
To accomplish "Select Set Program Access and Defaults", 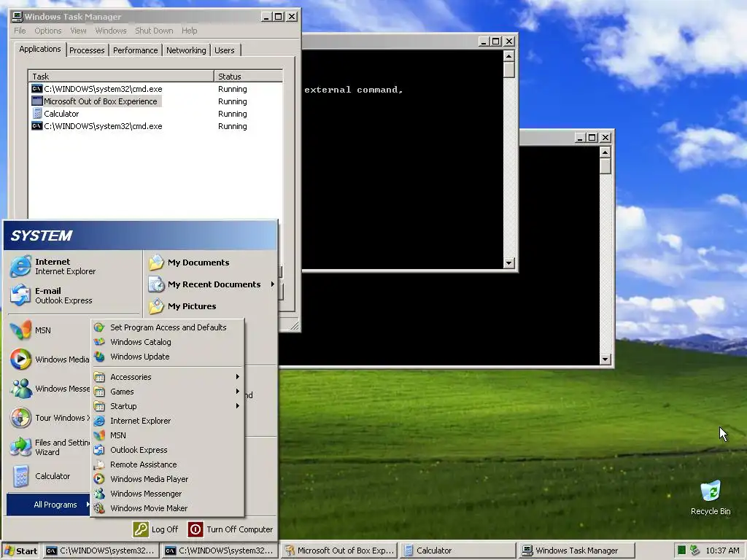I will [168, 327].
